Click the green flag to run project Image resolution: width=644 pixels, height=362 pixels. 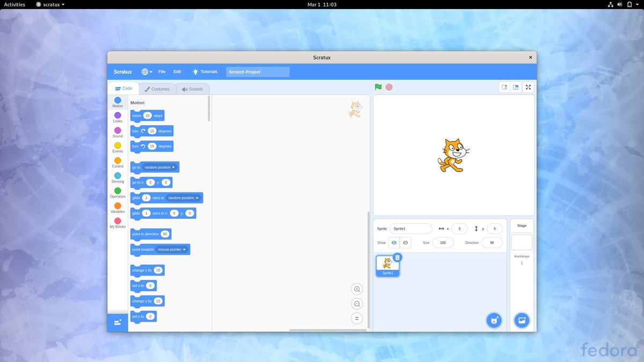pyautogui.click(x=378, y=87)
